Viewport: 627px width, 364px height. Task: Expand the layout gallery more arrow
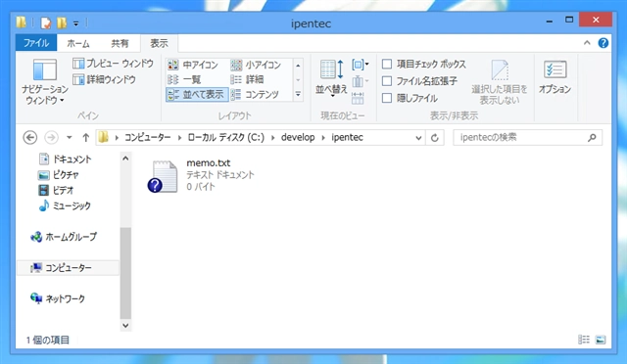298,95
